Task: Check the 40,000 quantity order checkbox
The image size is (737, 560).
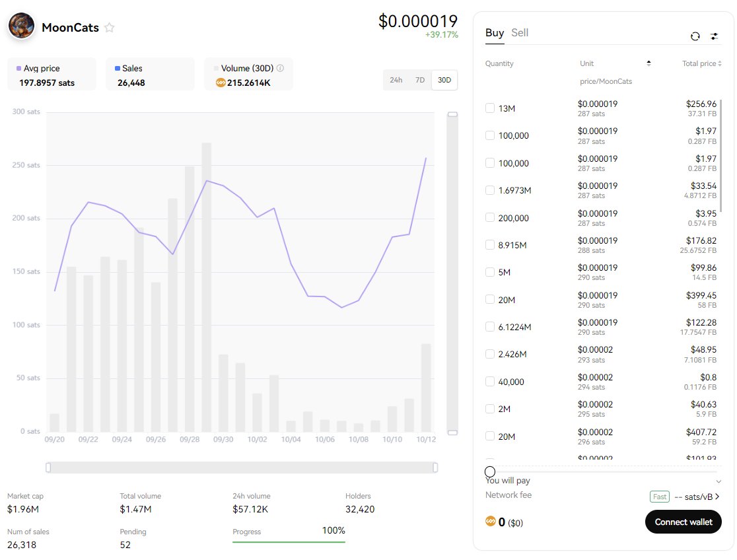Action: (489, 381)
